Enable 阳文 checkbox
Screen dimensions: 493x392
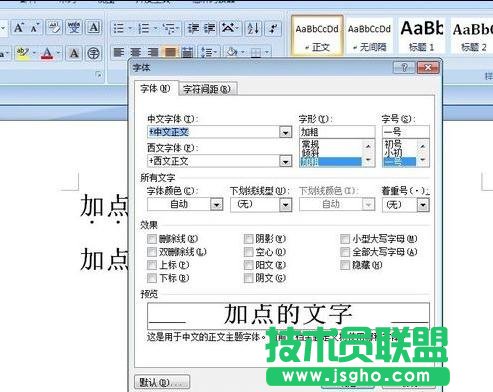tap(249, 265)
